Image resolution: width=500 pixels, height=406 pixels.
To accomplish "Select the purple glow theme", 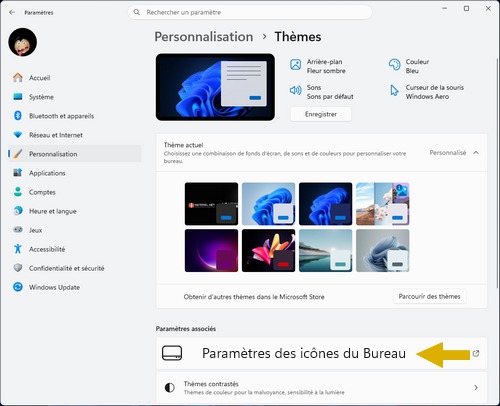I will coord(211,250).
